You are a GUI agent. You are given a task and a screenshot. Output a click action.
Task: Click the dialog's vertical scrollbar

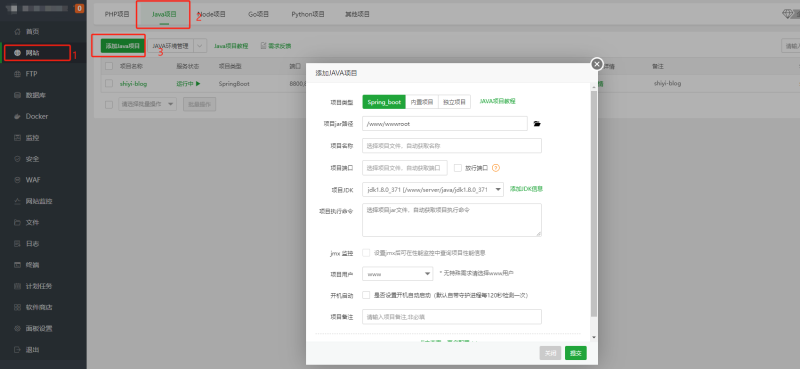coord(593,204)
